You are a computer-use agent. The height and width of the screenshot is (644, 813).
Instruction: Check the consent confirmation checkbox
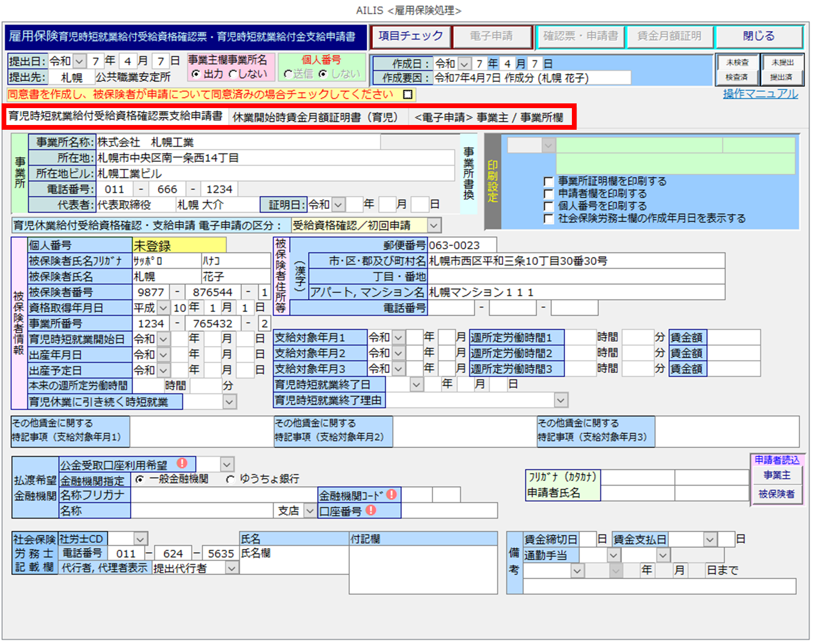point(407,94)
